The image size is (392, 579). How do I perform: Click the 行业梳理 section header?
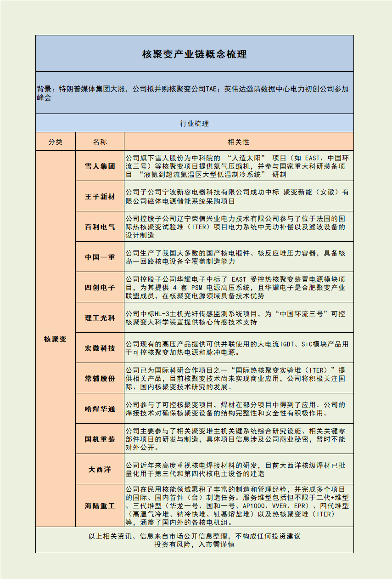pos(194,124)
